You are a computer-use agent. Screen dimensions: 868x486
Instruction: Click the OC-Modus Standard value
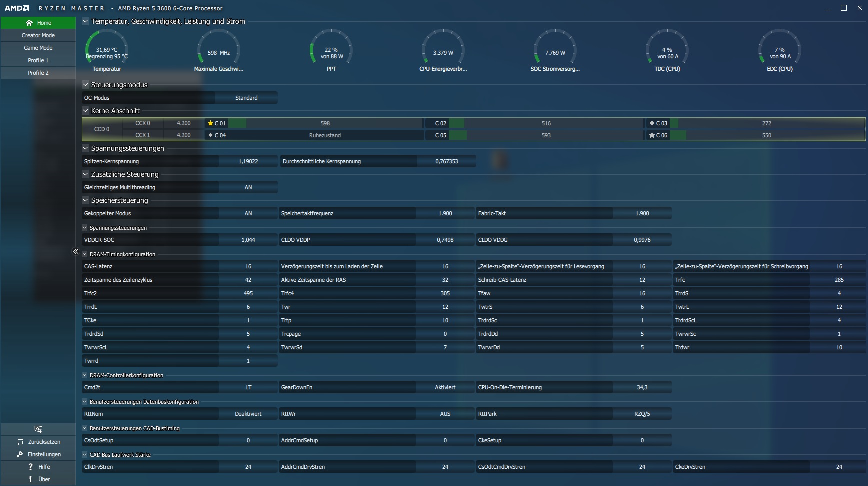[247, 98]
